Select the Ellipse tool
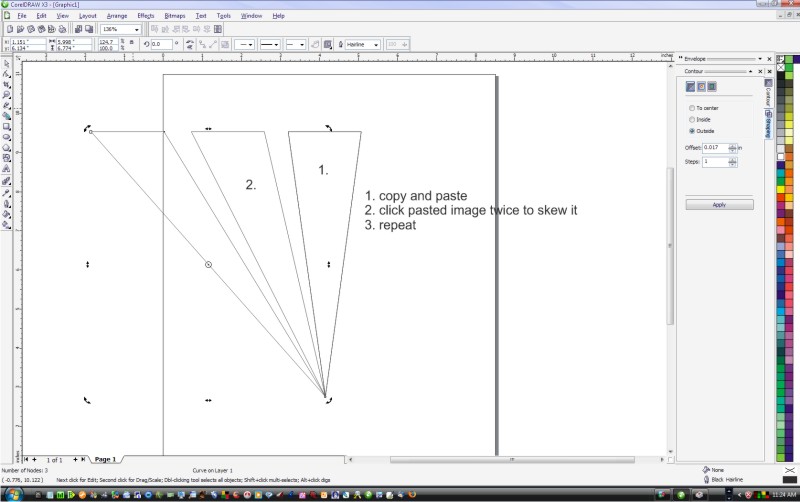 [6, 137]
